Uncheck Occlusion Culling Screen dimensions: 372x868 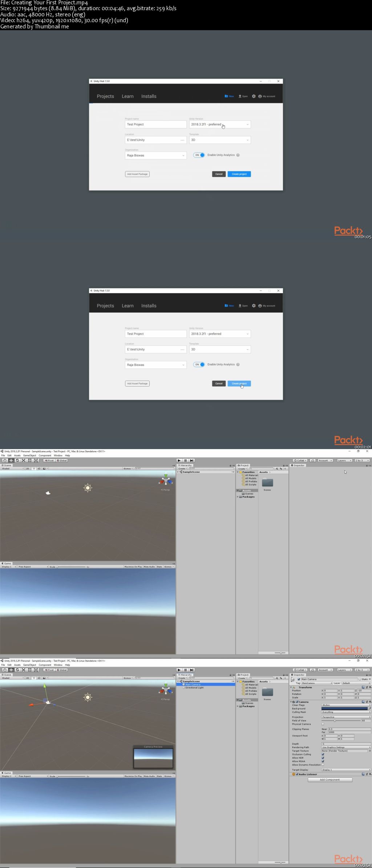click(323, 754)
